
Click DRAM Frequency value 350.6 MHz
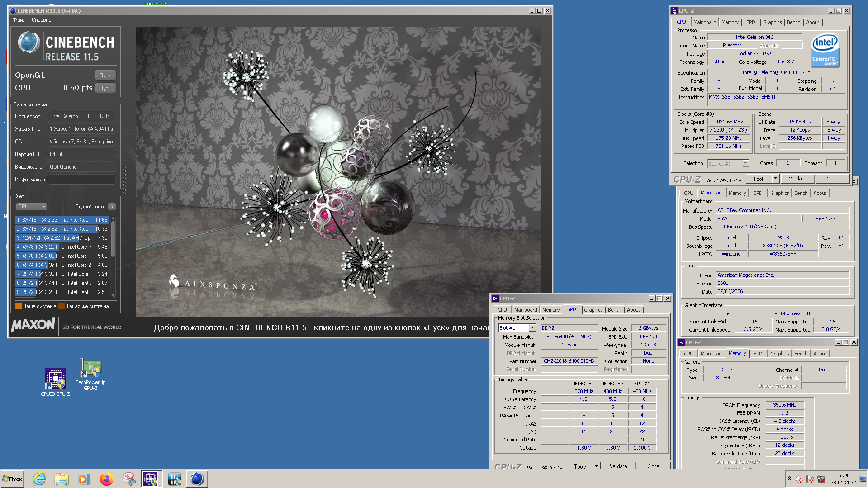click(x=785, y=405)
